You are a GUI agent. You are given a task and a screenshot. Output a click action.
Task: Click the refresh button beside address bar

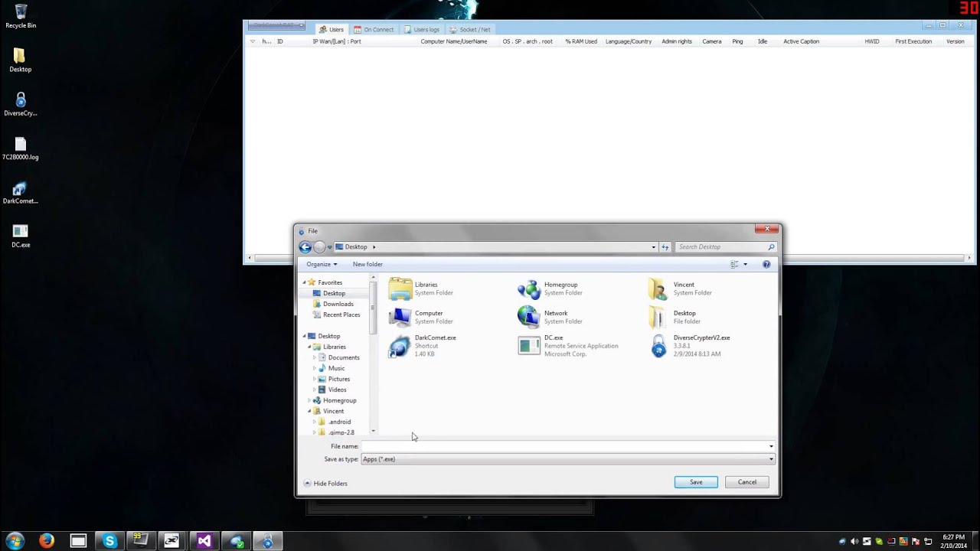pyautogui.click(x=665, y=246)
